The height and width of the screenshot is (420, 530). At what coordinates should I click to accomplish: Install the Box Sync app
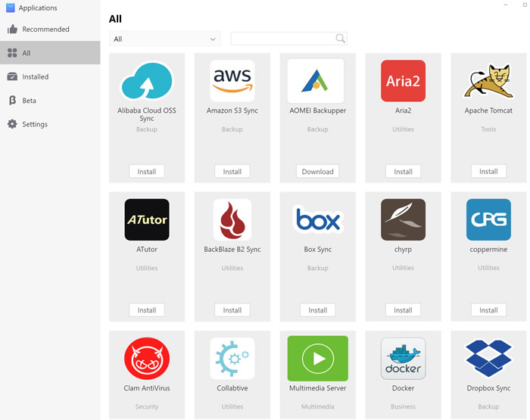tap(317, 310)
